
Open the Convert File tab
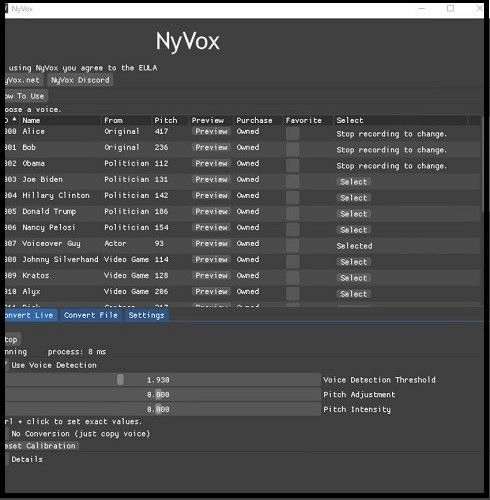91,315
